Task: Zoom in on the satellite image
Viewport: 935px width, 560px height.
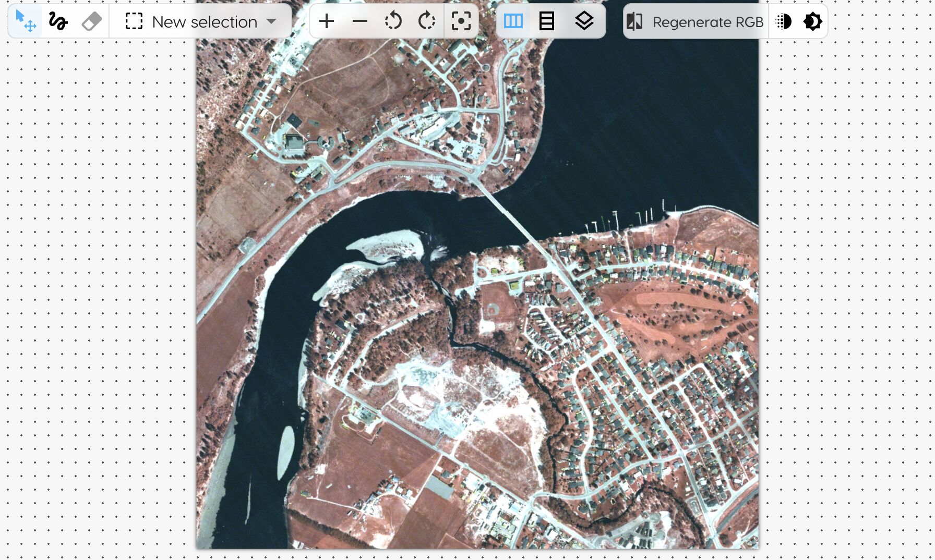Action: [327, 21]
